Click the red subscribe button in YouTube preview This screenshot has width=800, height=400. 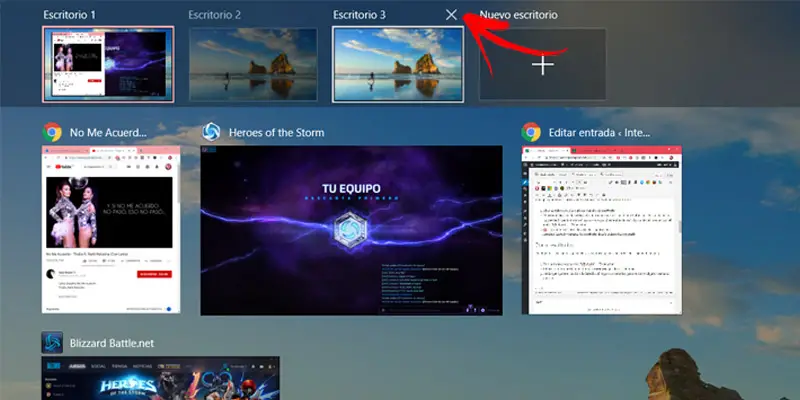(154, 274)
